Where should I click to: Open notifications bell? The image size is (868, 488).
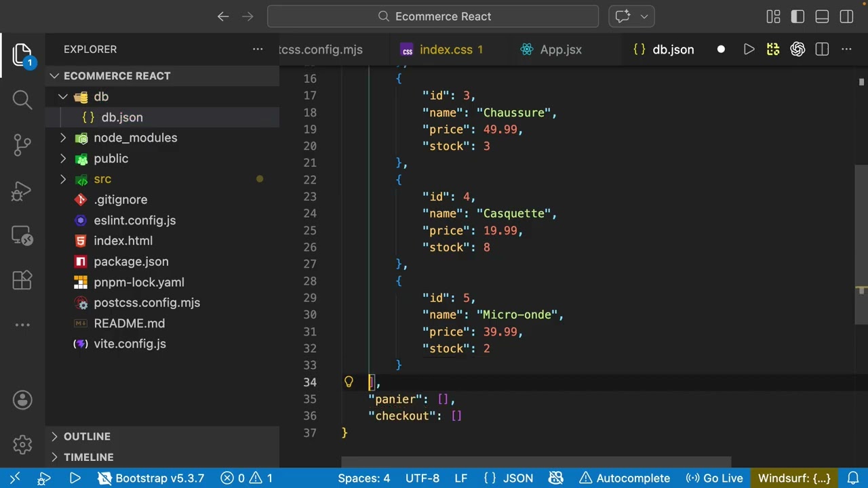pyautogui.click(x=853, y=479)
